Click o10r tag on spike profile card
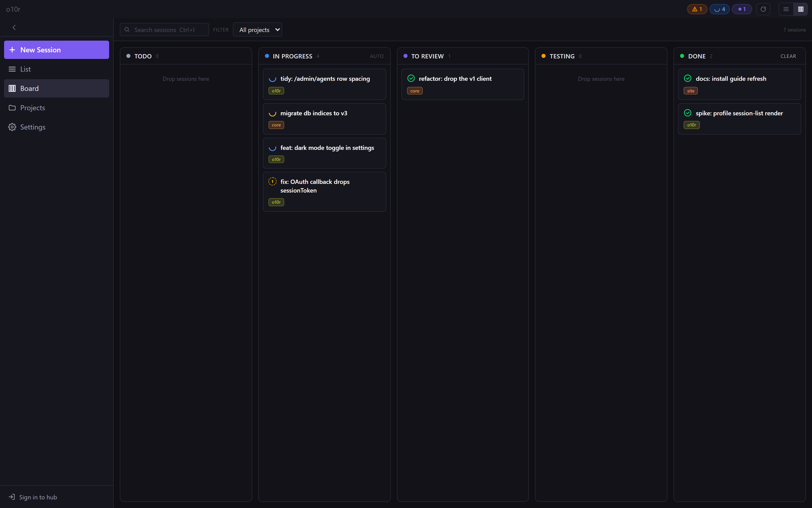The height and width of the screenshot is (508, 812). pos(691,125)
